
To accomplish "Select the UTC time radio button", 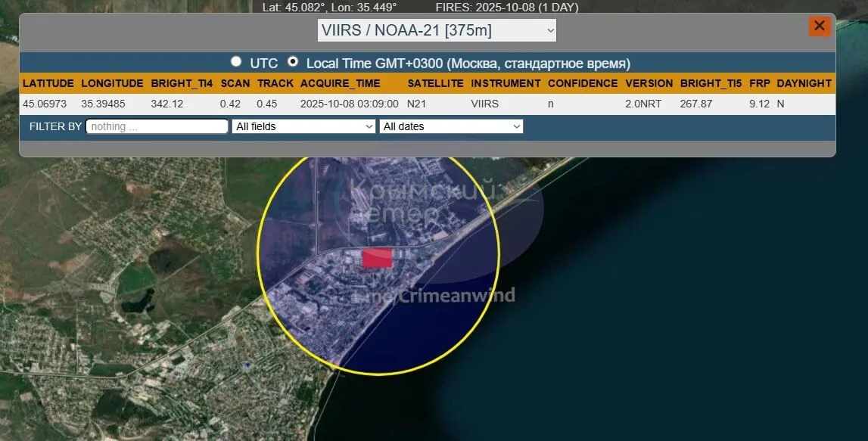I will pyautogui.click(x=237, y=62).
